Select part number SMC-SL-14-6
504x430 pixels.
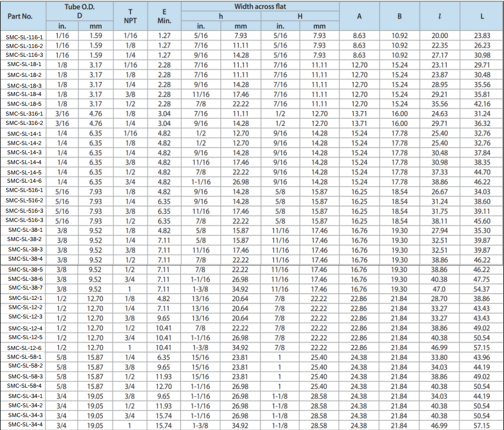pos(24,181)
